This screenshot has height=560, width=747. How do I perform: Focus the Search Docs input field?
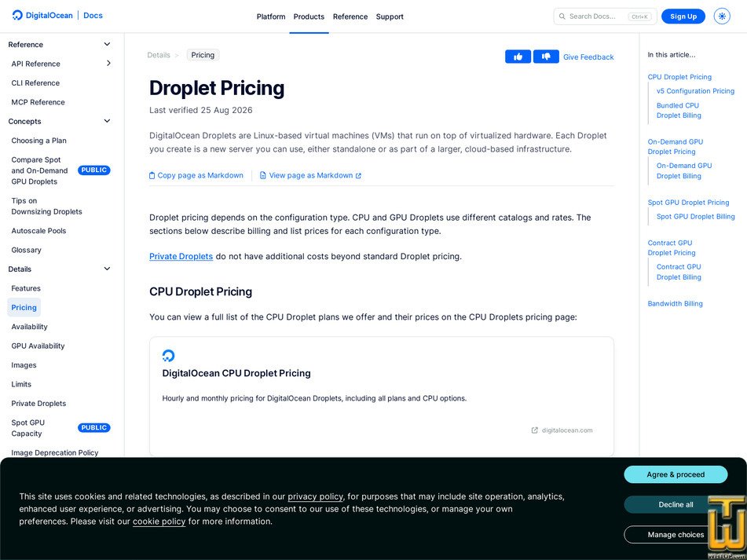[605, 16]
